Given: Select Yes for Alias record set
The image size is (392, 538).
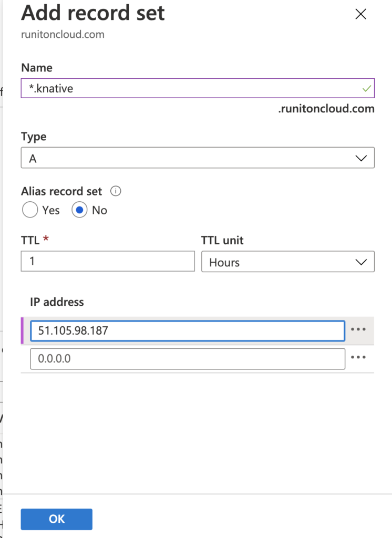Looking at the screenshot, I should (x=30, y=210).
